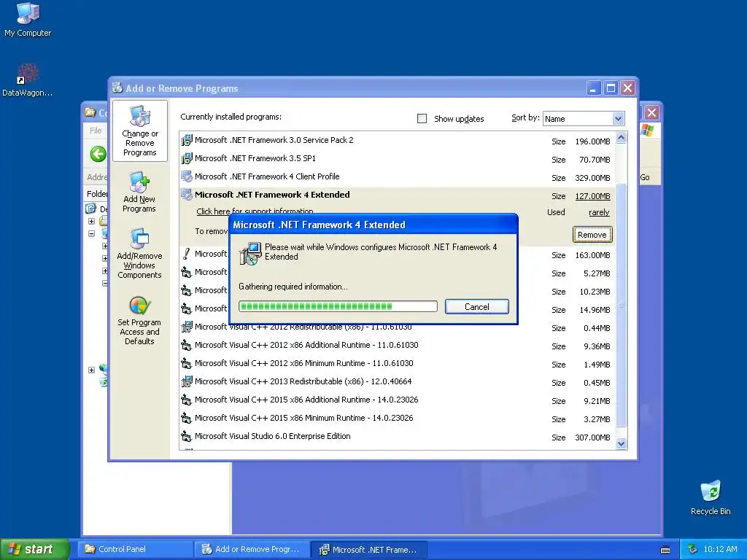Image resolution: width=747 pixels, height=560 pixels.
Task: Click the 10:12 AM taskbar clock
Action: pos(720,549)
